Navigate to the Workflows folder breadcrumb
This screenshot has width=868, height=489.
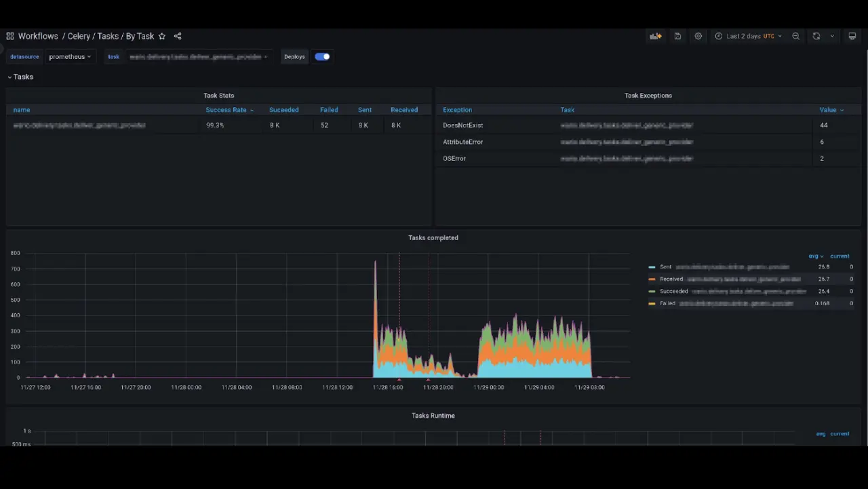coord(38,37)
